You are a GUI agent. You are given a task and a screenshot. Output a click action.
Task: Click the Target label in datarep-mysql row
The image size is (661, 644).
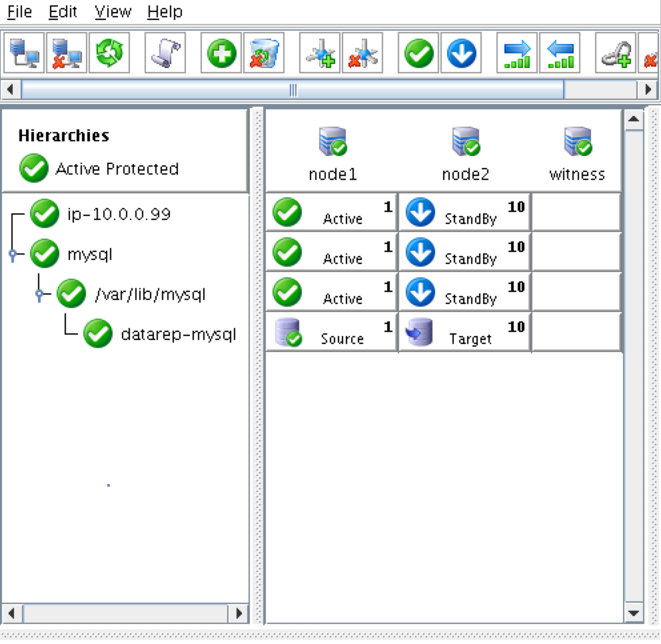(470, 339)
